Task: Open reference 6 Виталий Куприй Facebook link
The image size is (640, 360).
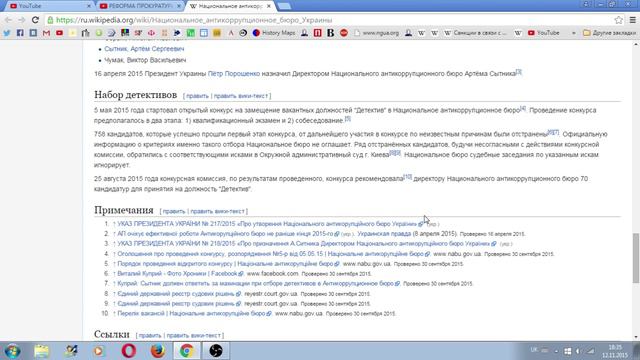Action: coord(177,273)
